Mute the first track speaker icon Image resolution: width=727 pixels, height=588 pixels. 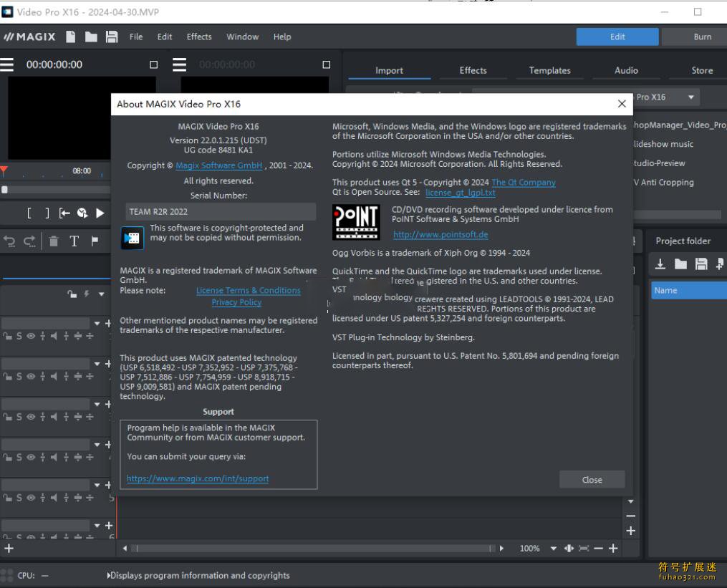coord(54,336)
